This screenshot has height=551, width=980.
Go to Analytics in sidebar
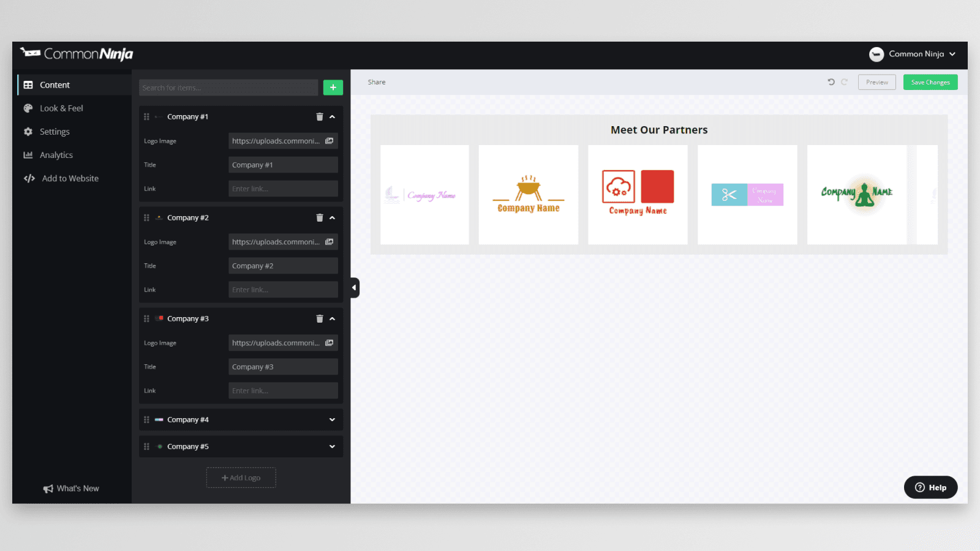[56, 156]
